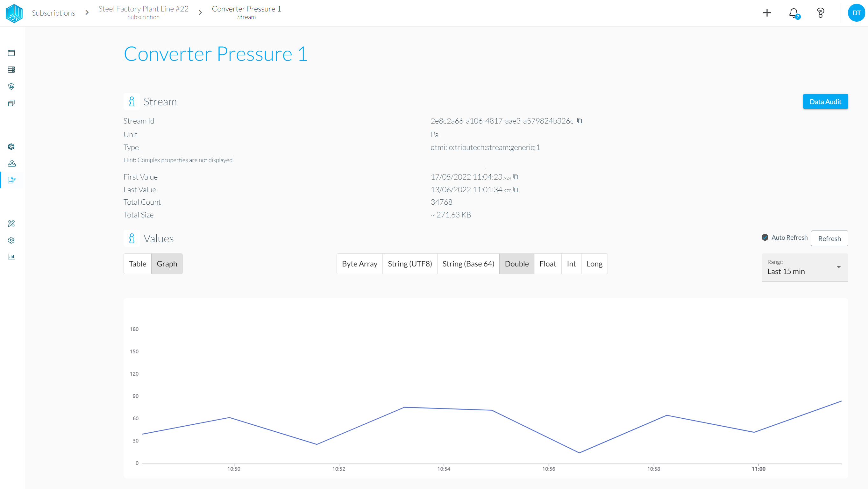
Task: Click the package/asset icon in sidebar
Action: (12, 147)
